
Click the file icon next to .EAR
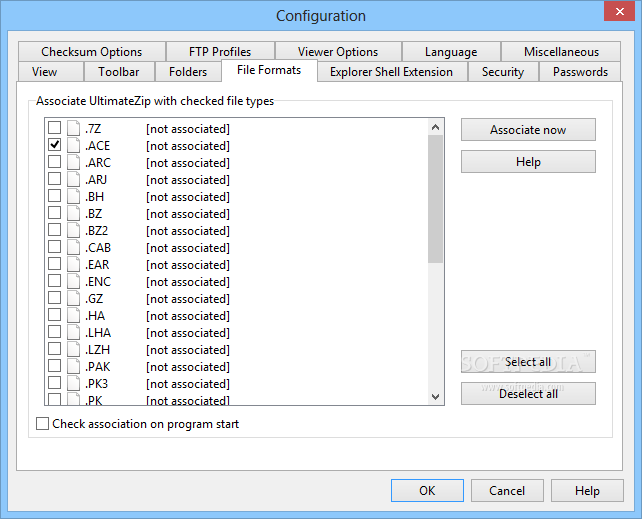point(73,264)
